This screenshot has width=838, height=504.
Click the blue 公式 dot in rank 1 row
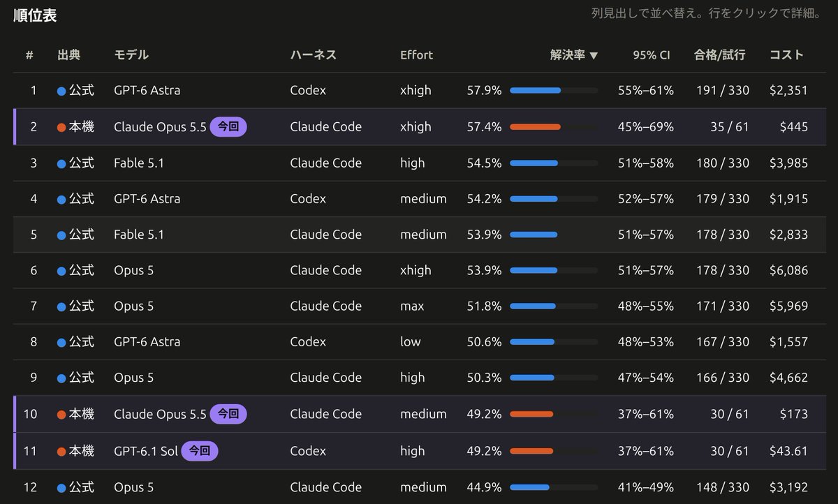pyautogui.click(x=61, y=91)
